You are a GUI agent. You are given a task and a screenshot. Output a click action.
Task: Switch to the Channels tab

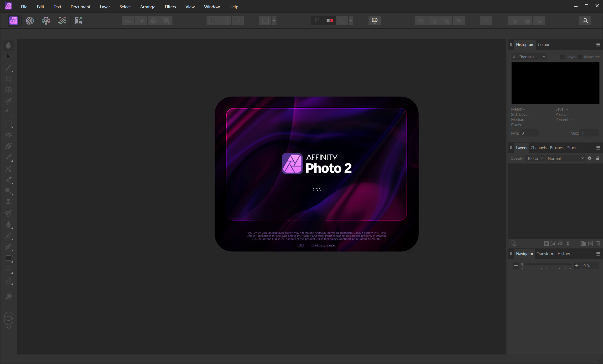[x=538, y=148]
